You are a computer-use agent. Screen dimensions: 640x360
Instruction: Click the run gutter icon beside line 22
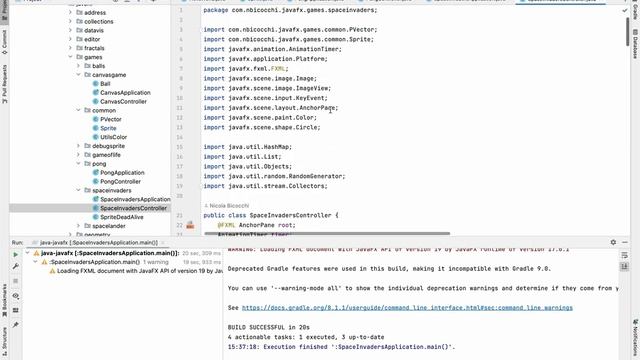[x=190, y=225]
